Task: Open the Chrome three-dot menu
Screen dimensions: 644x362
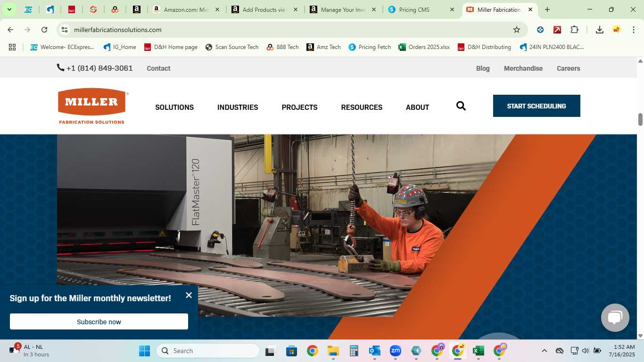Action: click(x=633, y=30)
